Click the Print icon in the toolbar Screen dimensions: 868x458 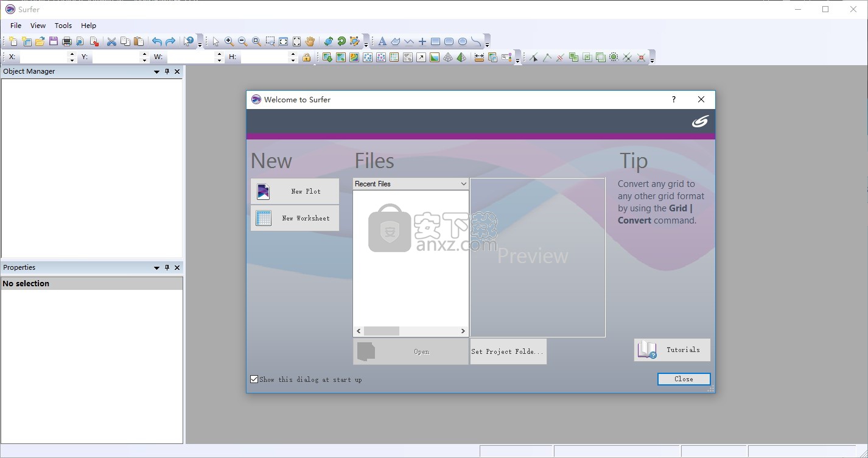(67, 41)
